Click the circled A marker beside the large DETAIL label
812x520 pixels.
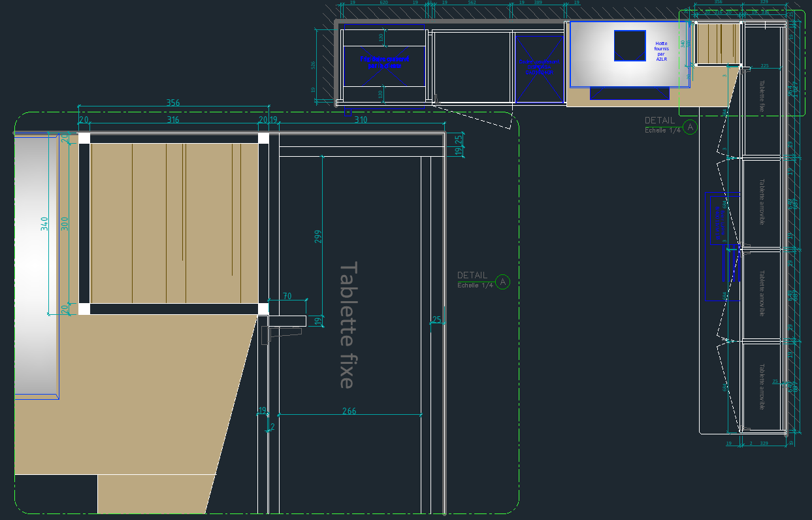pos(502,282)
